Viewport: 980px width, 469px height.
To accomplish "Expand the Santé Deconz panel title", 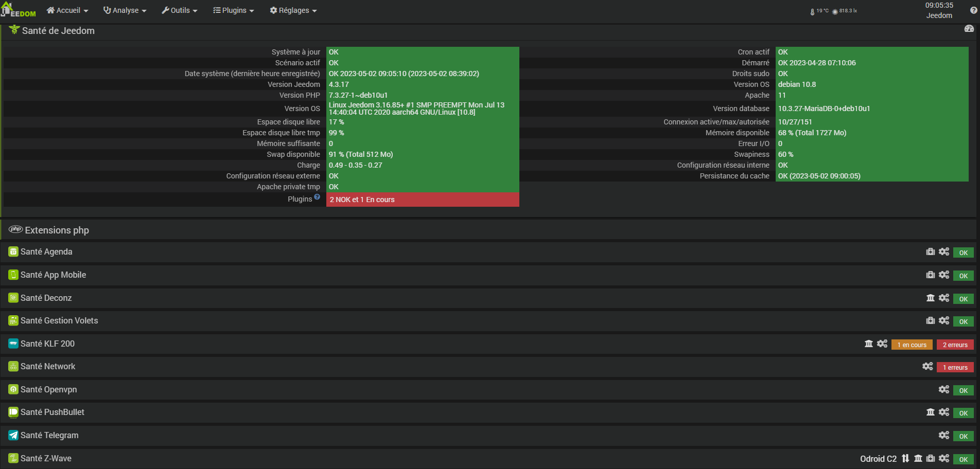I will click(46, 298).
